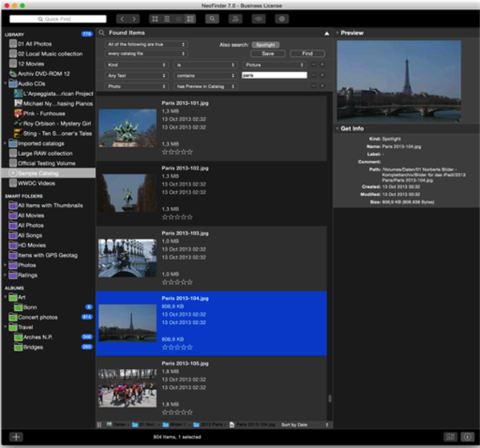Viewport: 480px width, 448px height.
Task: Select WWDC Videos catalog
Action: tap(37, 183)
